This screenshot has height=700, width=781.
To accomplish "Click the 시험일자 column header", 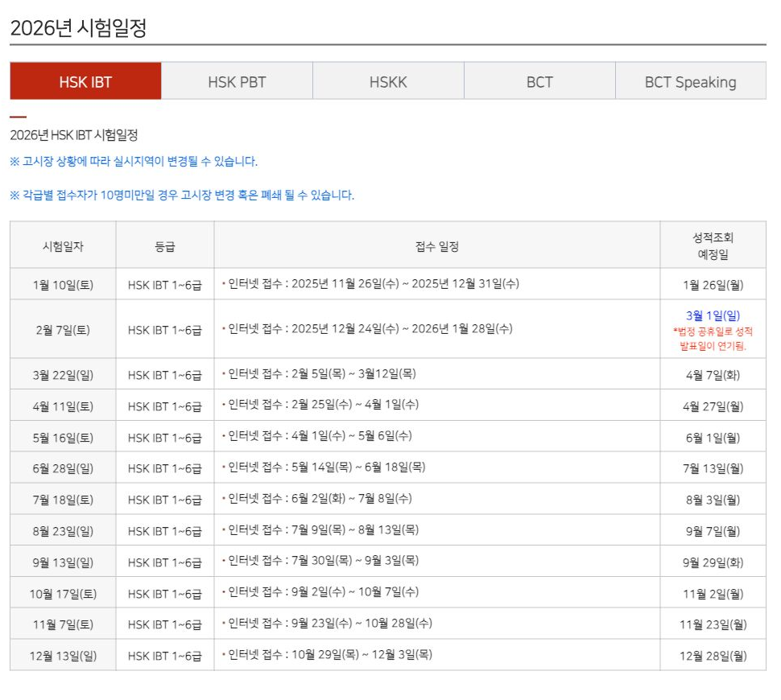I will point(64,245).
